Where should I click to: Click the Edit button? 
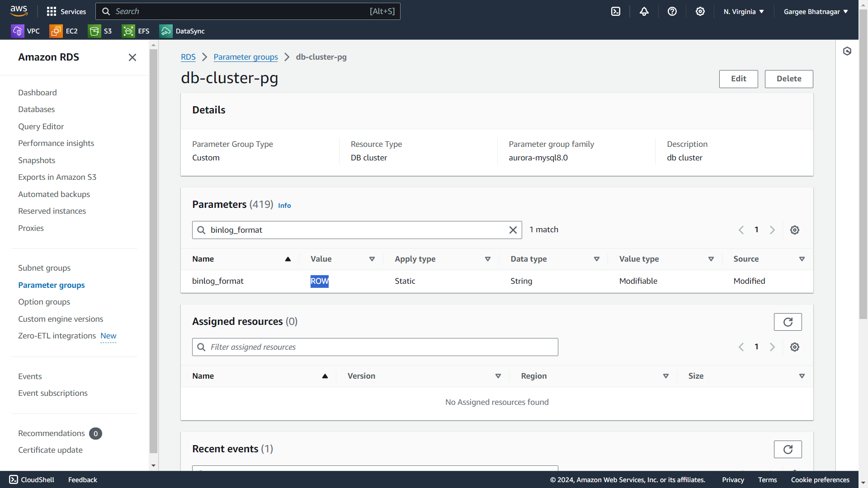point(738,79)
